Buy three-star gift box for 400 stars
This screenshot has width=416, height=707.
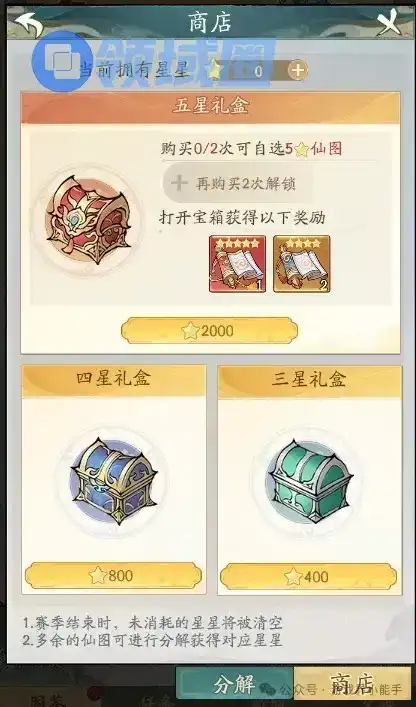point(309,576)
